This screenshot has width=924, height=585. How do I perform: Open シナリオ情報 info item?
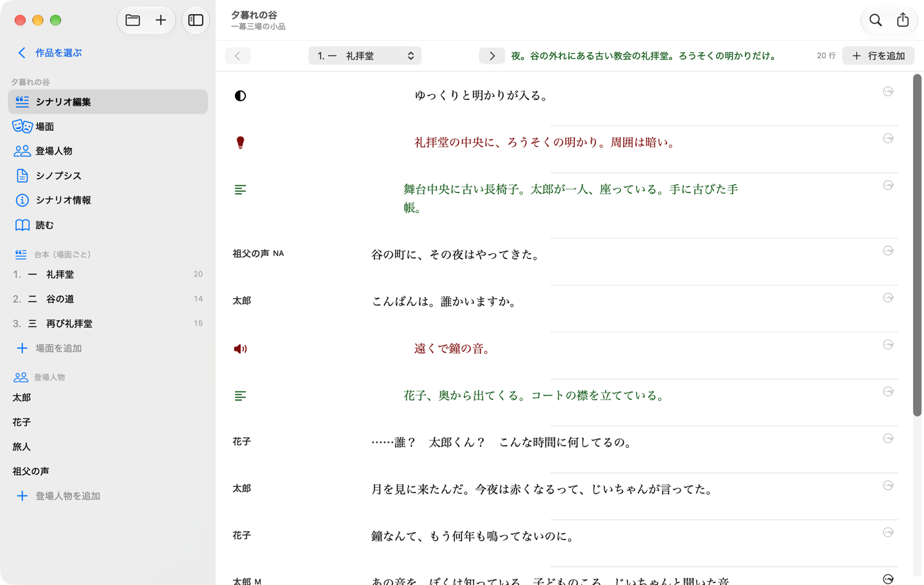tap(108, 200)
